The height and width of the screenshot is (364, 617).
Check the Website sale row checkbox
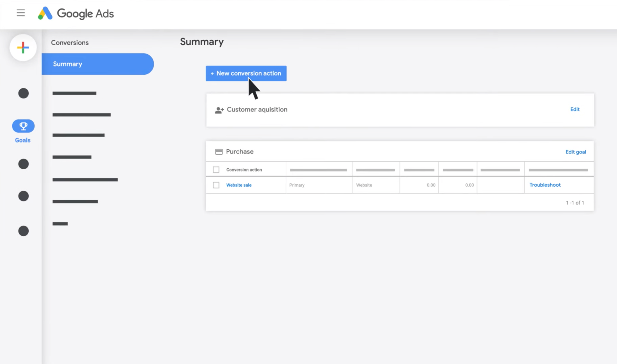click(216, 185)
